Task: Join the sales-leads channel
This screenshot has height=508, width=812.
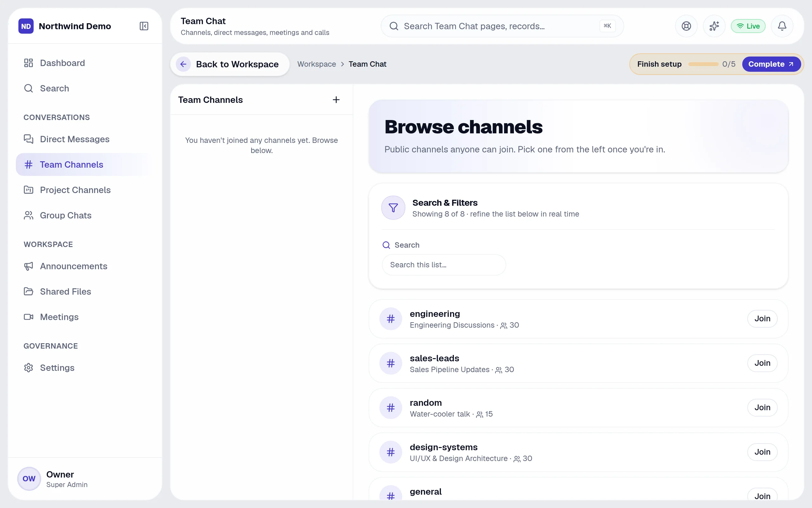Action: click(762, 363)
